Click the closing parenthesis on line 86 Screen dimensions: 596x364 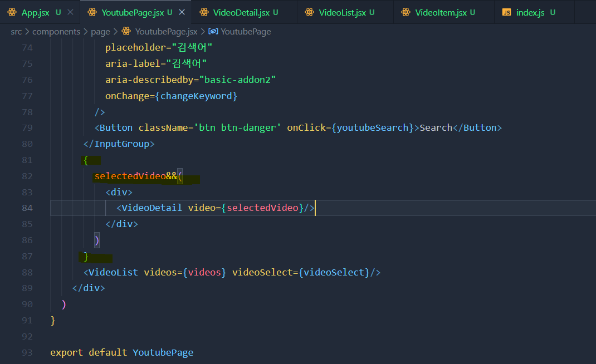point(97,240)
